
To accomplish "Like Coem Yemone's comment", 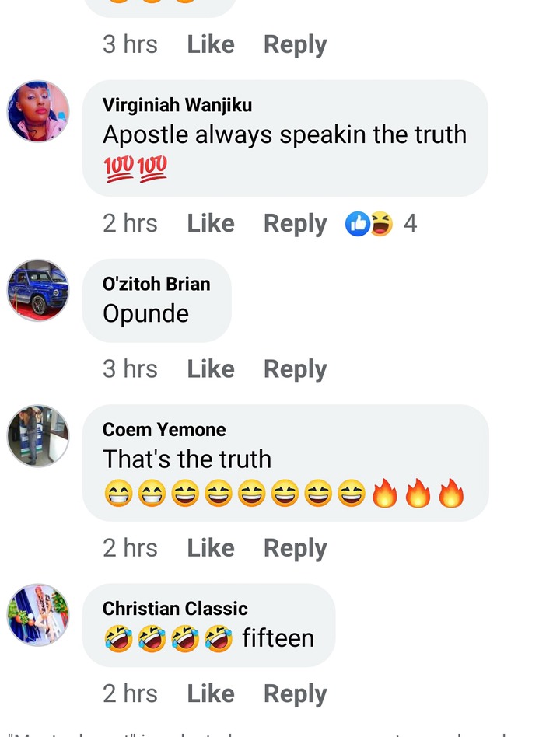I will 211,548.
